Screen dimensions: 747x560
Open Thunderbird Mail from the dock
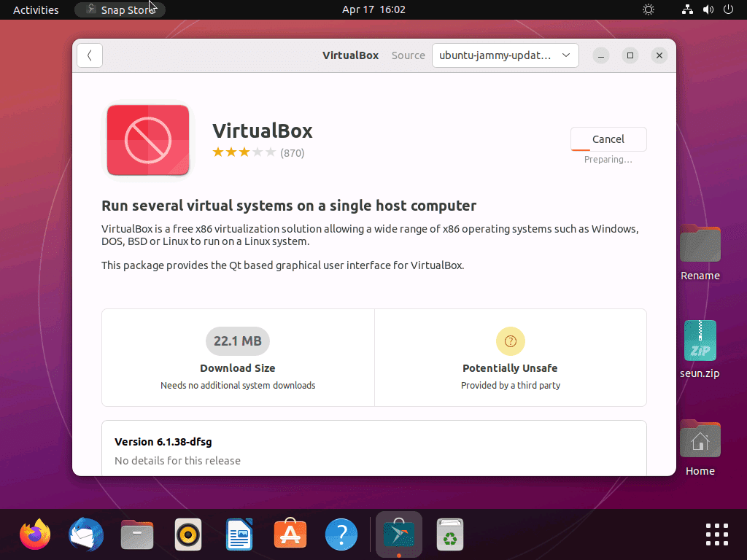pyautogui.click(x=86, y=534)
